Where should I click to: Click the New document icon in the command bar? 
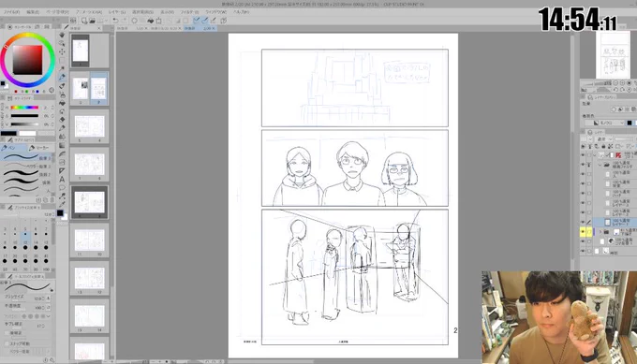click(x=84, y=21)
